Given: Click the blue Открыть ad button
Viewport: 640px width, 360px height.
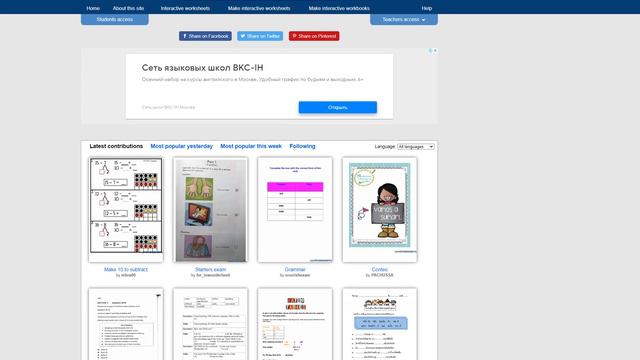Looking at the screenshot, I should point(338,107).
